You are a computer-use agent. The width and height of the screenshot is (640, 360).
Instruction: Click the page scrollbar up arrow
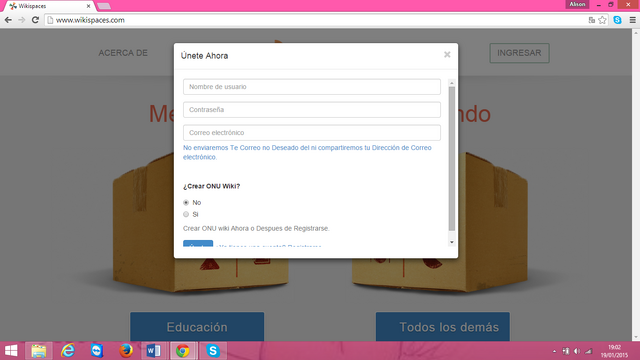click(x=636, y=33)
